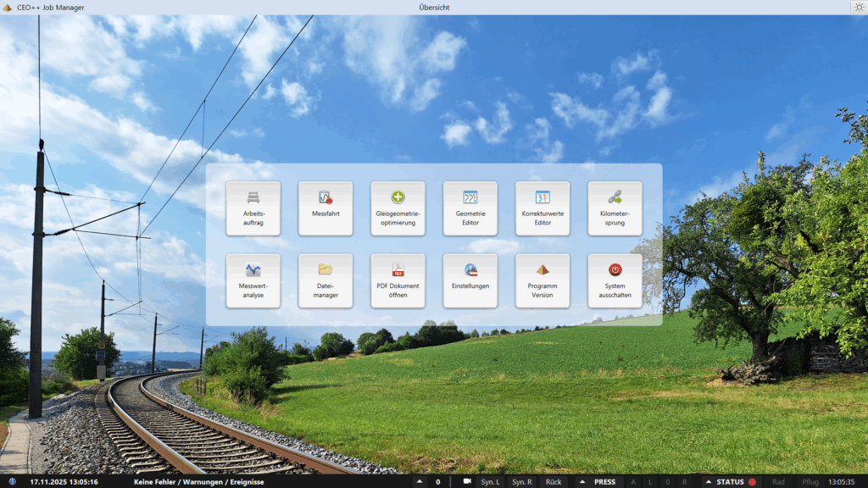868x488 pixels.
Task: Show Programm Version info
Action: coord(542,280)
